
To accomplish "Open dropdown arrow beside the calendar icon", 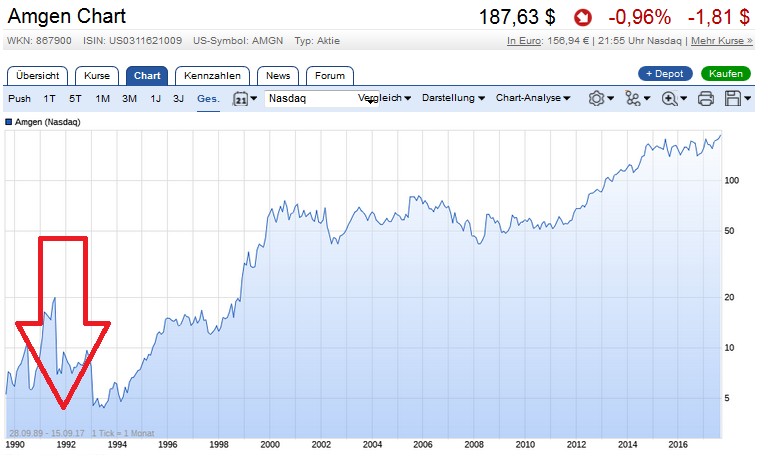I will tap(253, 98).
